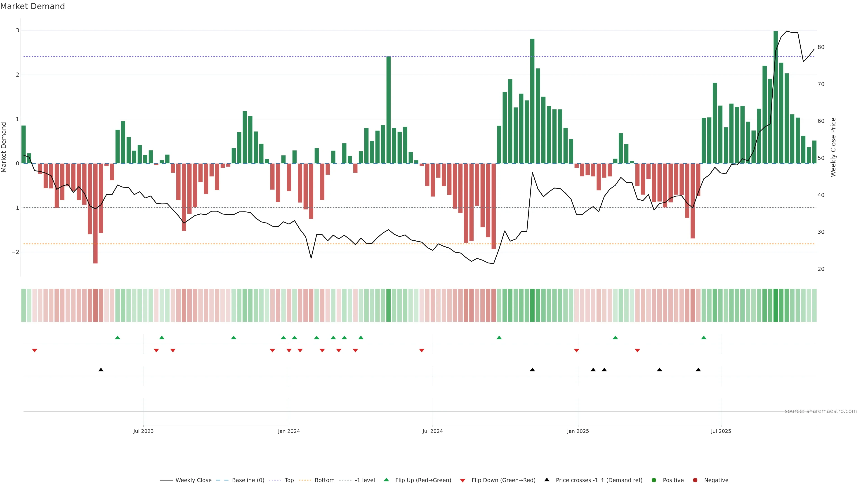Click first black price-cross marker near mid-2023

point(101,370)
